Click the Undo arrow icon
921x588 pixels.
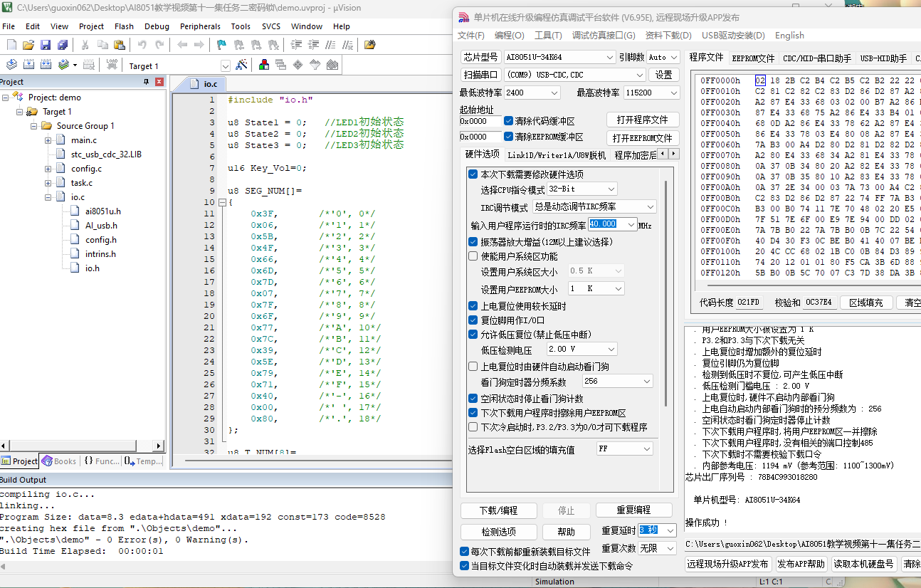tap(142, 45)
